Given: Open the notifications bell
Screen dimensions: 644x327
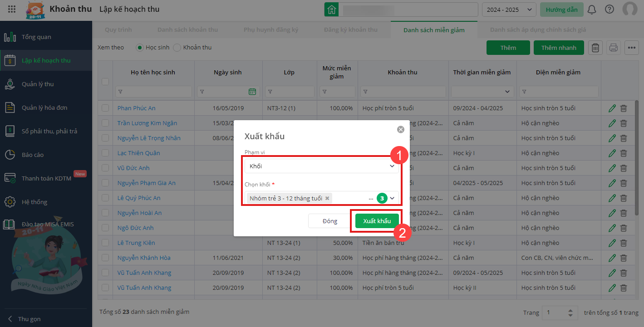Looking at the screenshot, I should point(592,10).
